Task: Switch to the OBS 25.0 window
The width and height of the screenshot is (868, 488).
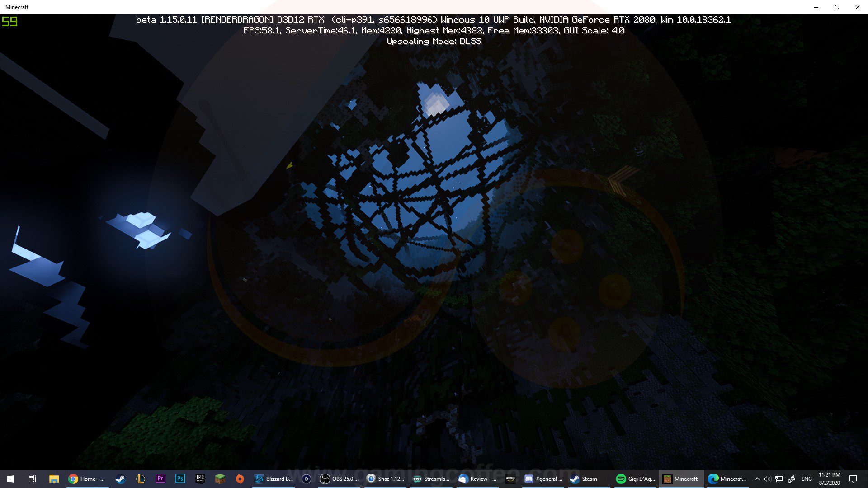Action: pos(339,479)
